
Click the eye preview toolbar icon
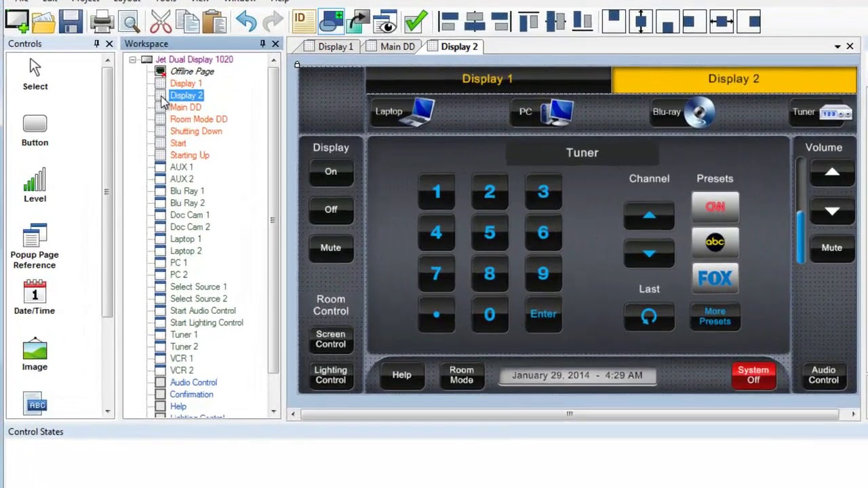click(385, 22)
